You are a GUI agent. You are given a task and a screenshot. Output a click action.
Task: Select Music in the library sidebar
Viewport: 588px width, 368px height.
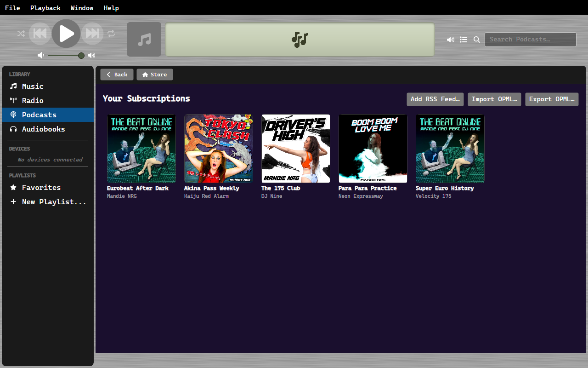coord(48,86)
